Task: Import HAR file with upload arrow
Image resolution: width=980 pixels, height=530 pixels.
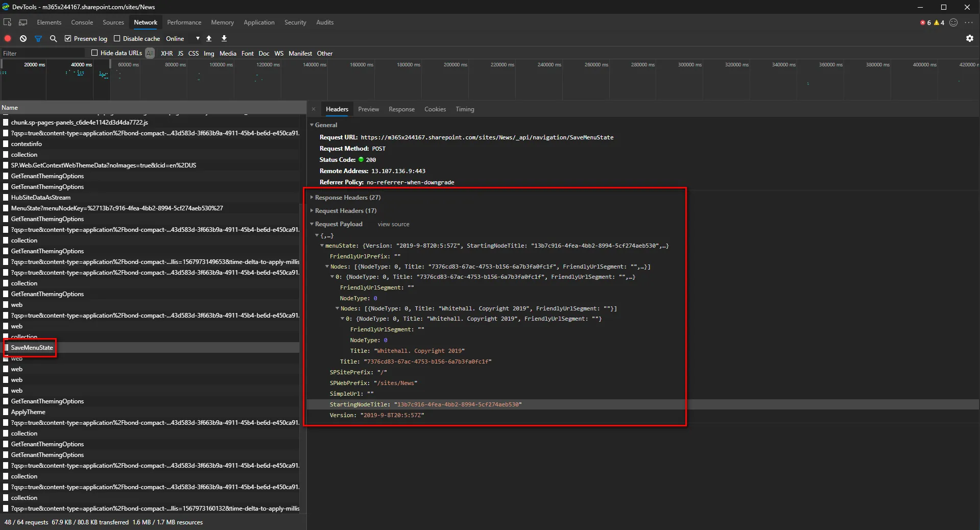Action: [209, 38]
